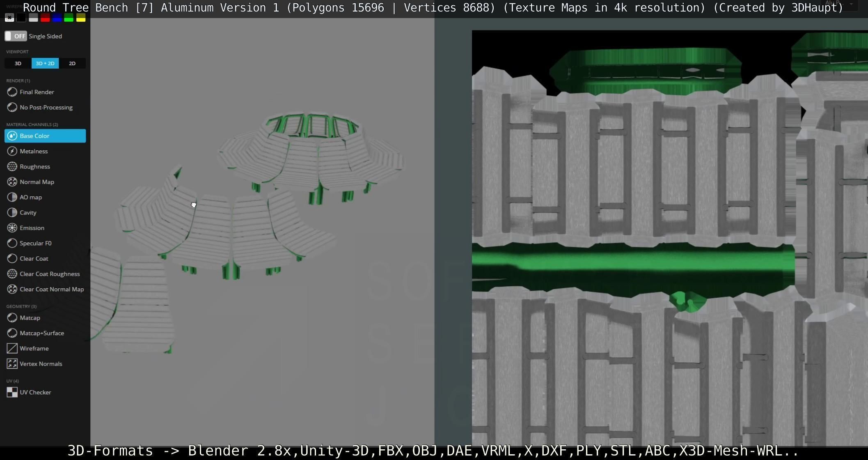The height and width of the screenshot is (460, 868).
Task: Disable wireframe with the X swatch
Action: point(9,18)
